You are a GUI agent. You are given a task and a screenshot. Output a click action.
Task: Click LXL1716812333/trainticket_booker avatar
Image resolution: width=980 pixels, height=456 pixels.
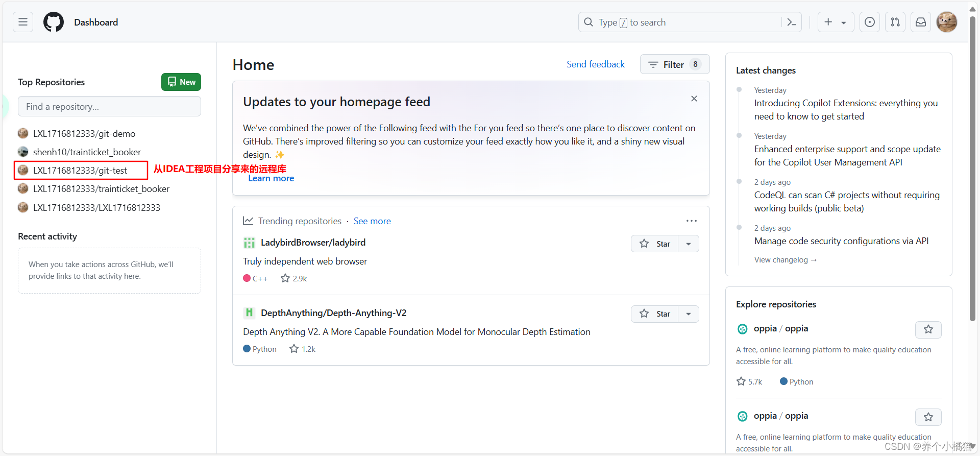click(23, 188)
